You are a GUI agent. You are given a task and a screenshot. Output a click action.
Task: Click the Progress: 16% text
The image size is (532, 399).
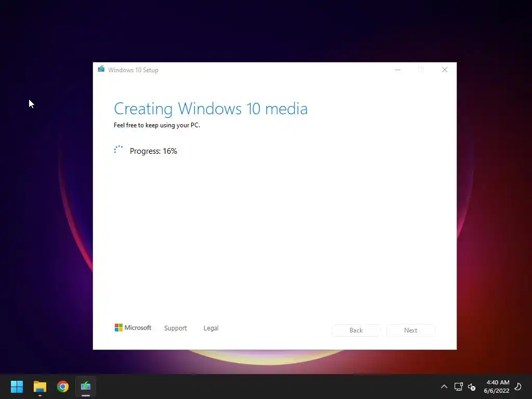point(153,151)
